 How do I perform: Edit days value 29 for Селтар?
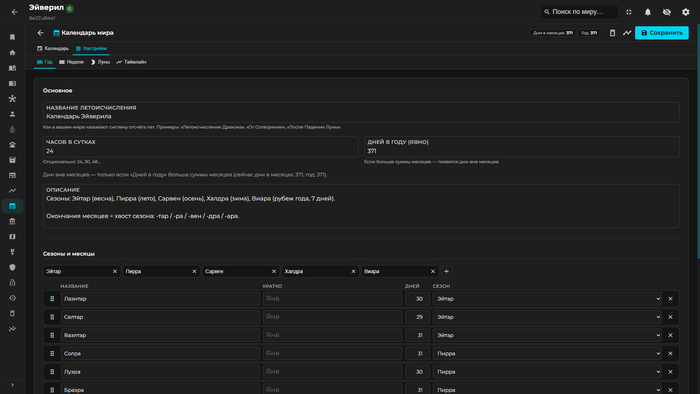pyautogui.click(x=417, y=317)
